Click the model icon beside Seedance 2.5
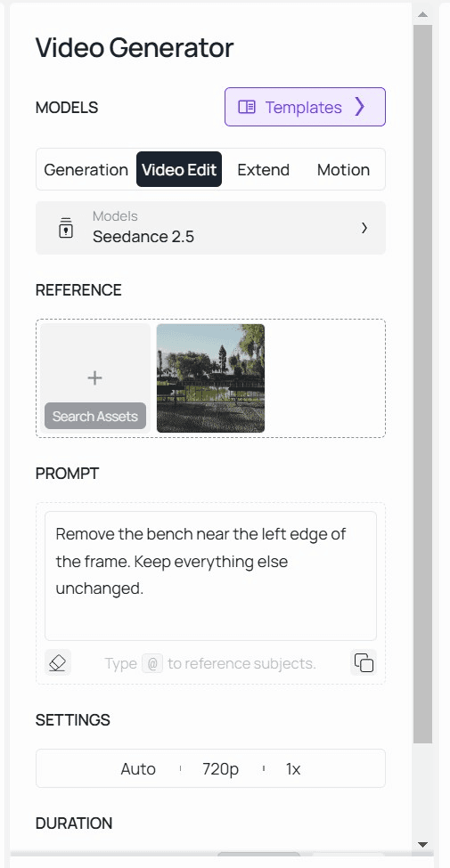The width and height of the screenshot is (450, 868). point(66,228)
